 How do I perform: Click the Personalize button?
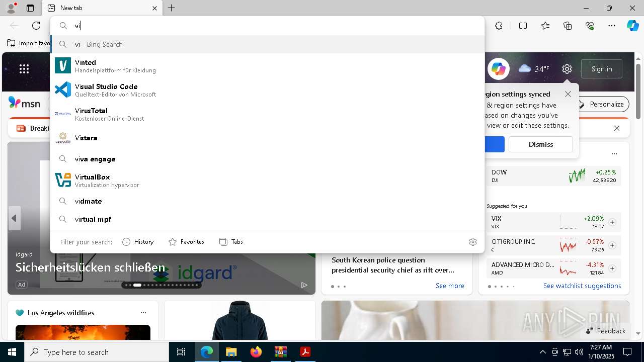click(x=602, y=104)
